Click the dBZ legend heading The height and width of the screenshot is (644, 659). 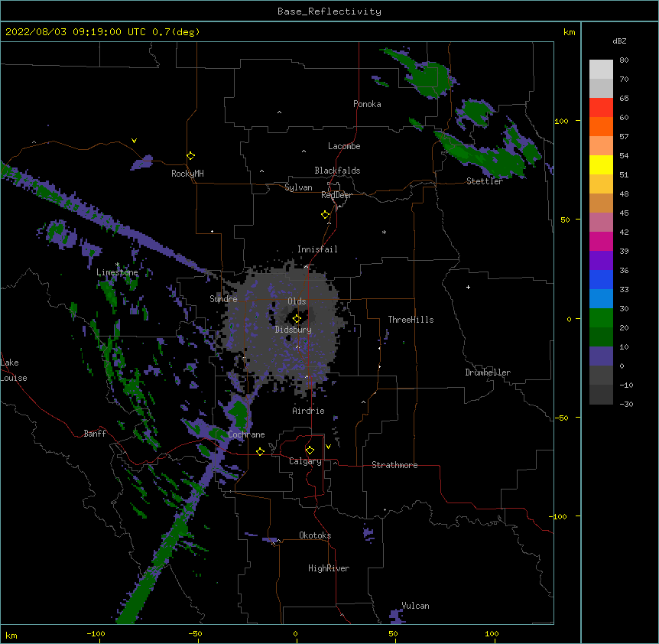(619, 41)
